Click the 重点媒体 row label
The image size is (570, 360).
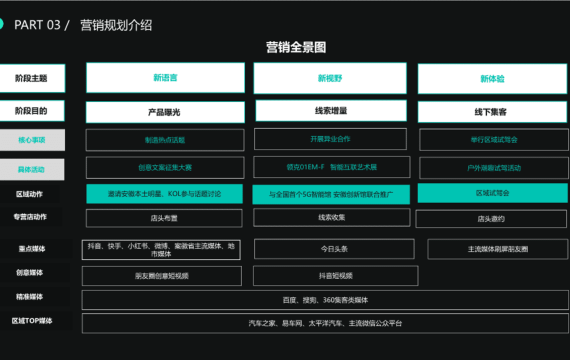(32, 249)
